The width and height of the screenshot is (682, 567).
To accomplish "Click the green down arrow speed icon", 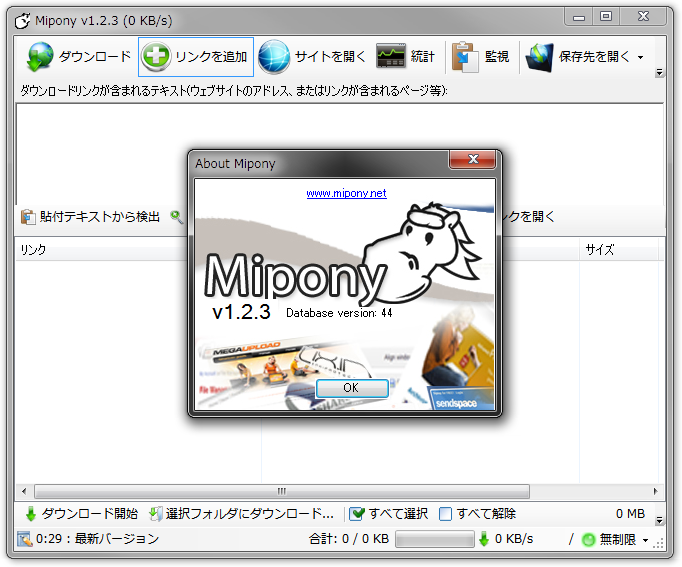I will tap(483, 539).
